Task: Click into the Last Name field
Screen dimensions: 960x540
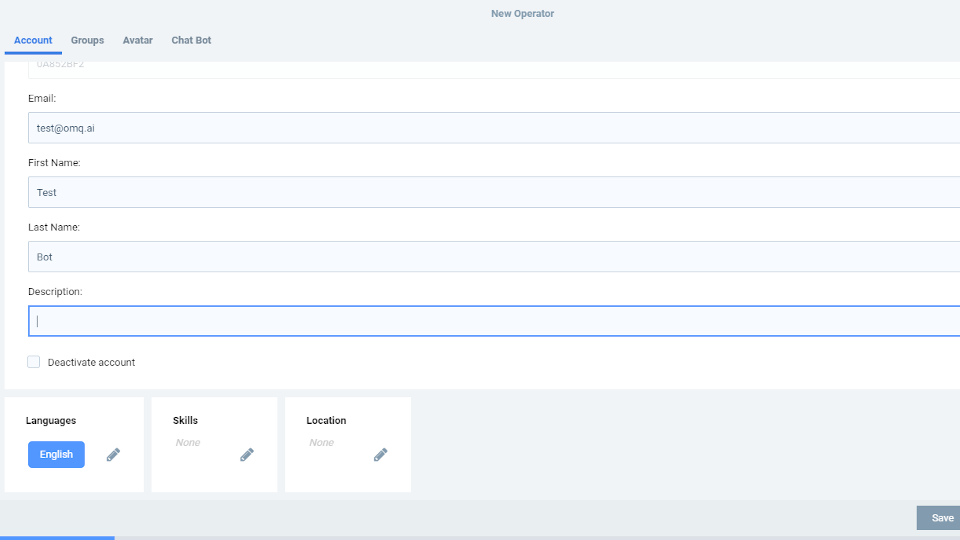Action: (494, 257)
